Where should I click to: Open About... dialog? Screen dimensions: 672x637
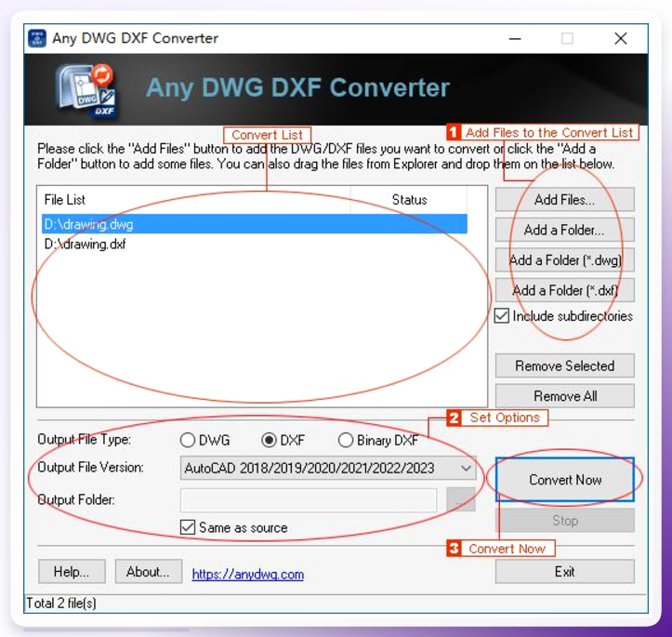click(149, 571)
